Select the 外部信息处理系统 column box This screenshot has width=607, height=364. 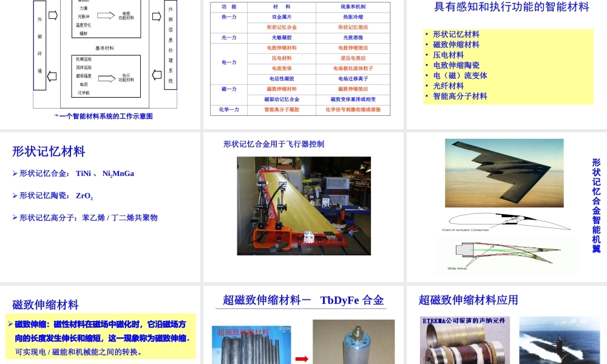(x=170, y=45)
